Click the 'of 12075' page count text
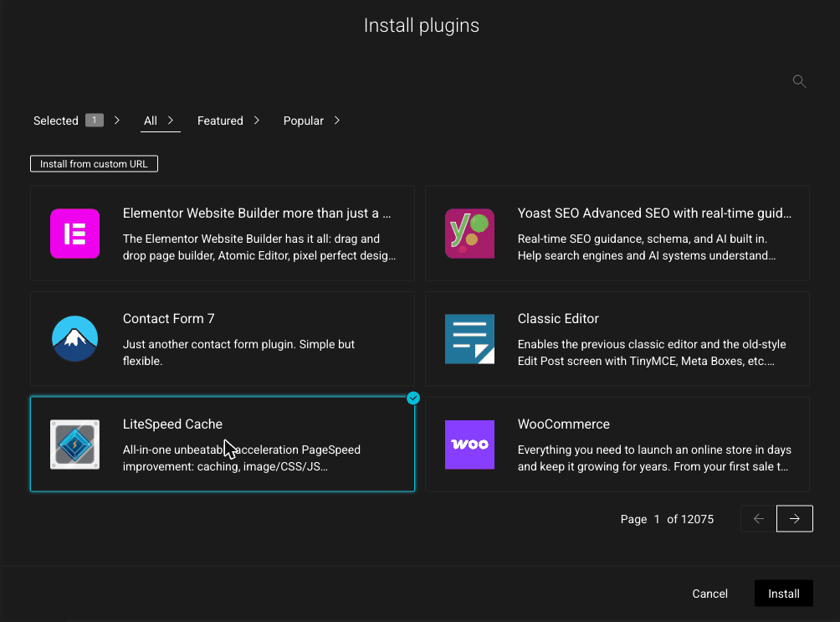Screen dimensions: 840x622 coord(690,519)
